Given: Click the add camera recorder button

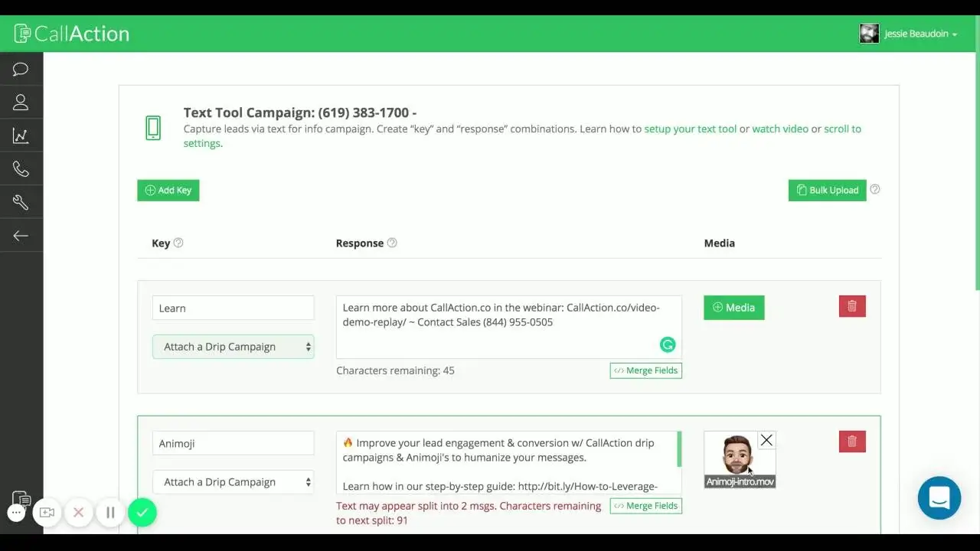Looking at the screenshot, I should click(x=47, y=513).
